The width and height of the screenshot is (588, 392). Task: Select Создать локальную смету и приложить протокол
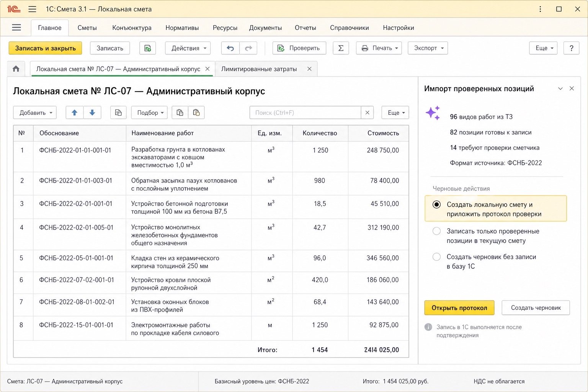[496, 209]
